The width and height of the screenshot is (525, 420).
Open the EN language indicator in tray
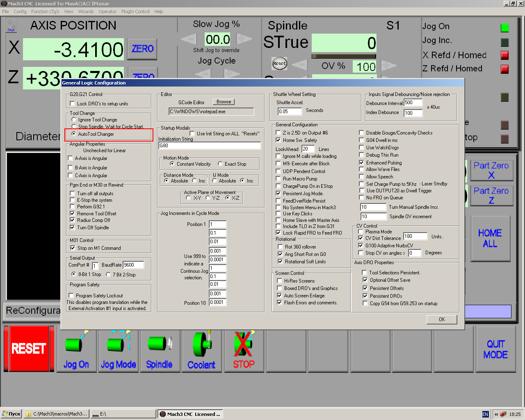[x=485, y=414]
